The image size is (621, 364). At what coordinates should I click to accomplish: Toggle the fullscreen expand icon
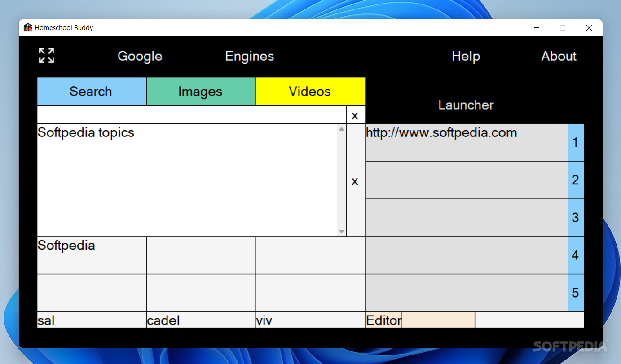[46, 56]
